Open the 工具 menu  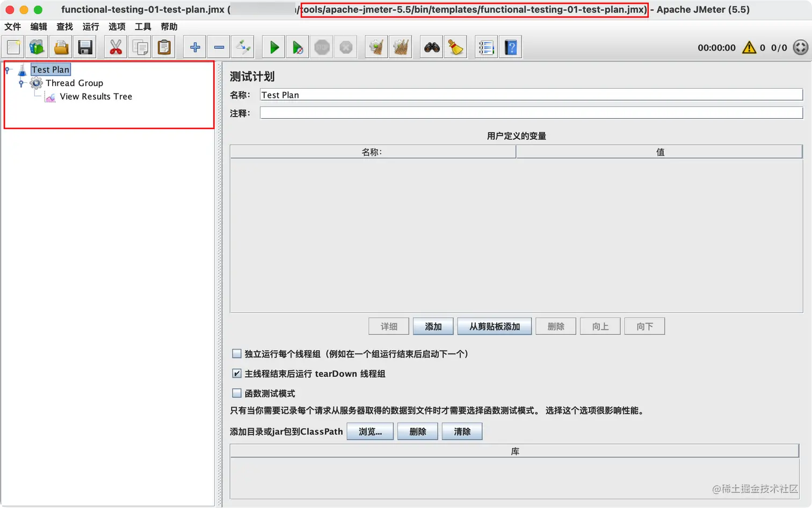pos(143,26)
